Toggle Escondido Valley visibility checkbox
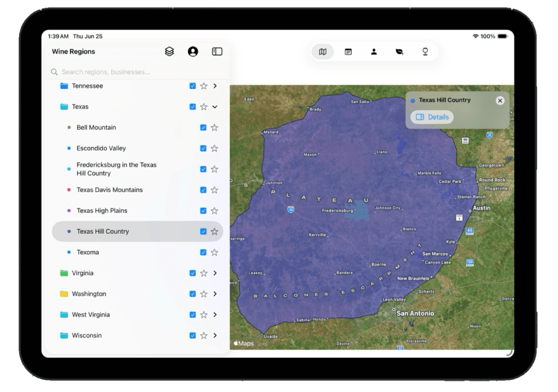This screenshot has width=558, height=392. tap(203, 148)
